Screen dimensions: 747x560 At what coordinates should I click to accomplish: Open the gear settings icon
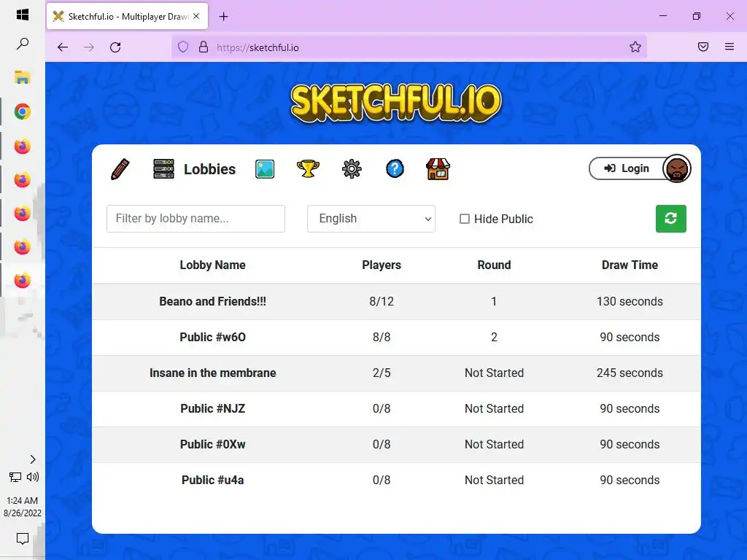click(x=352, y=169)
